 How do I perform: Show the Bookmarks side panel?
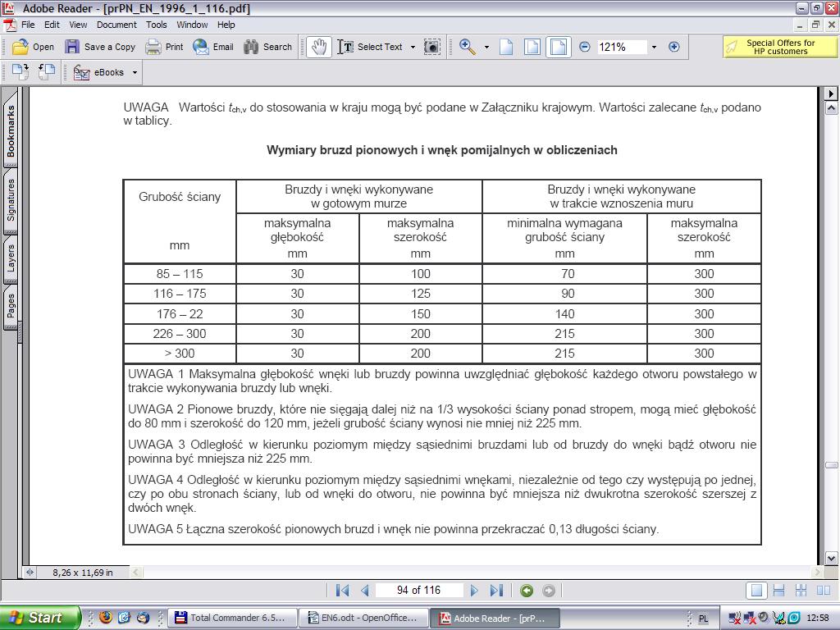[11, 130]
